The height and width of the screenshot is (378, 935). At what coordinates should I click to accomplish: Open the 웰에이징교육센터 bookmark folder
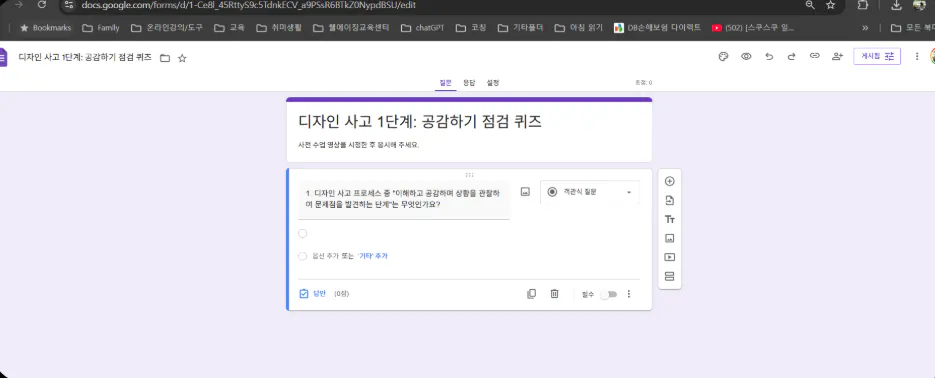pos(351,28)
